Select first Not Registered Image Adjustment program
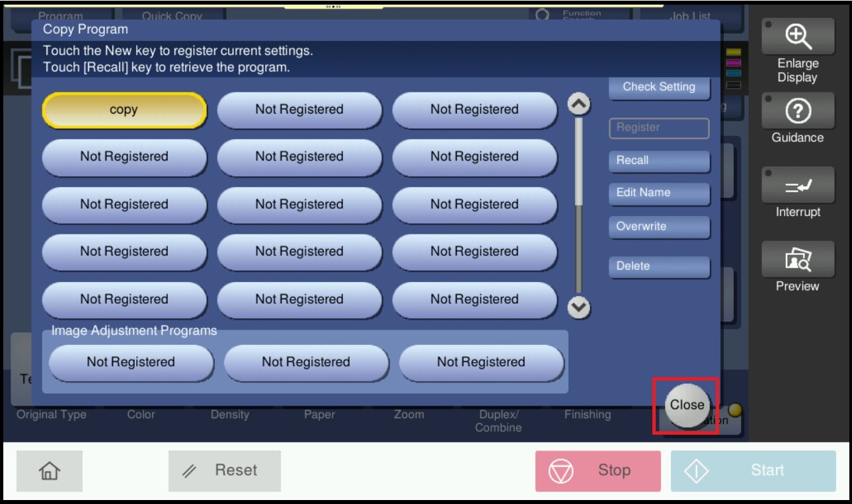The height and width of the screenshot is (504, 852). 131,363
